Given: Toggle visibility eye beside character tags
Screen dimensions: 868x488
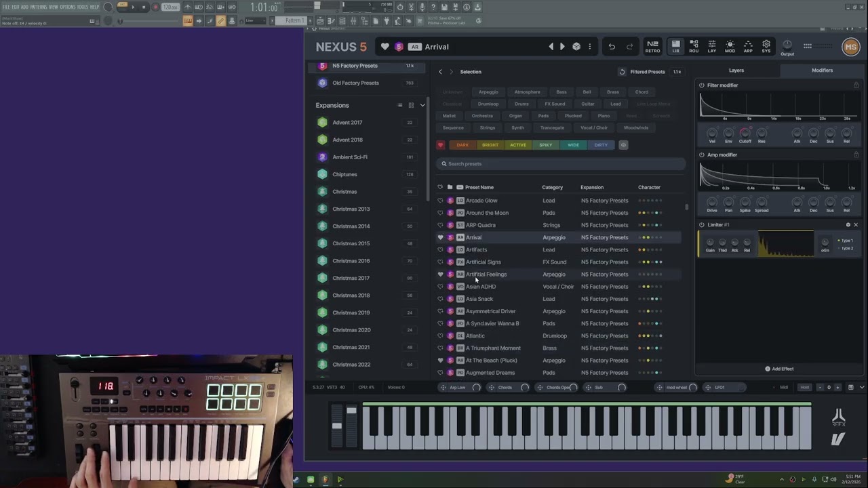Looking at the screenshot, I should (623, 145).
